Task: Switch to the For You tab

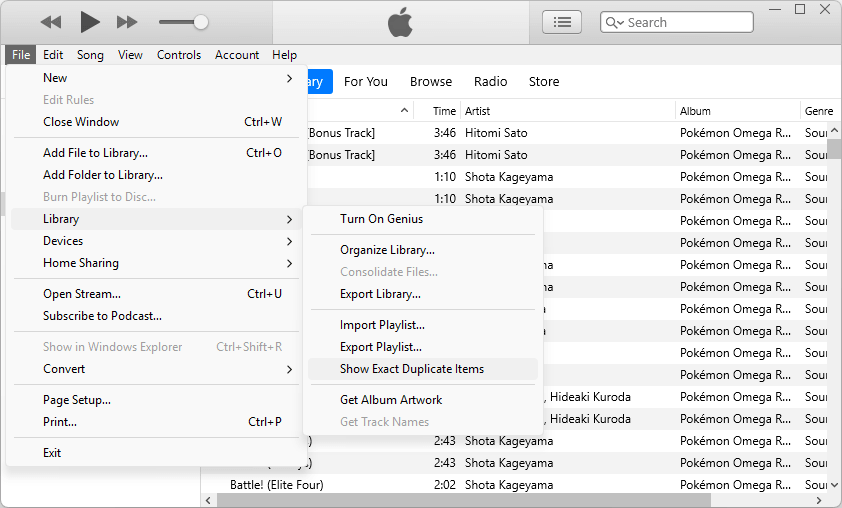Action: pos(366,82)
